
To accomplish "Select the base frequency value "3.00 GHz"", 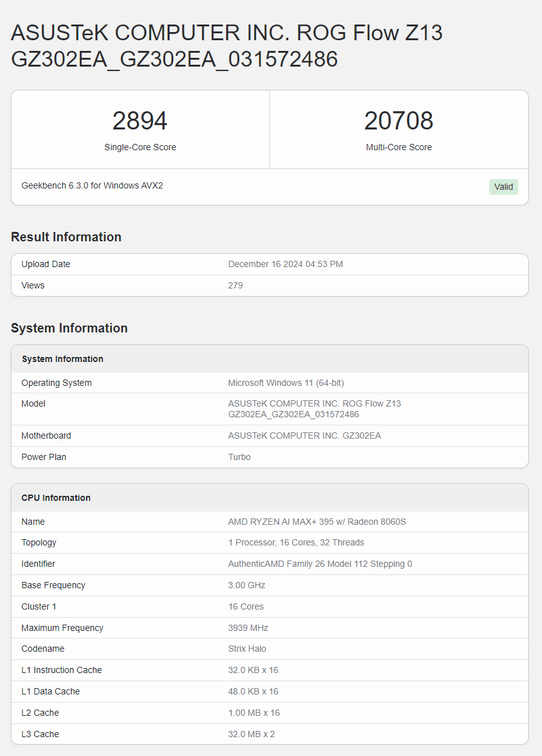I will coord(247,585).
